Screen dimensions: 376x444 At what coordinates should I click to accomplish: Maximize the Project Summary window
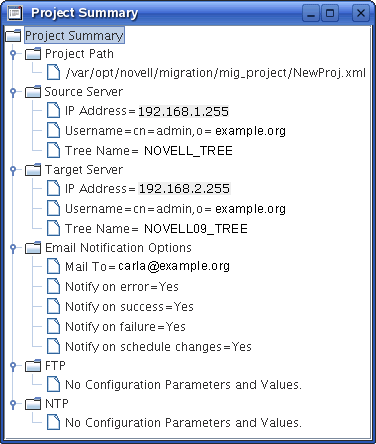[x=330, y=13]
